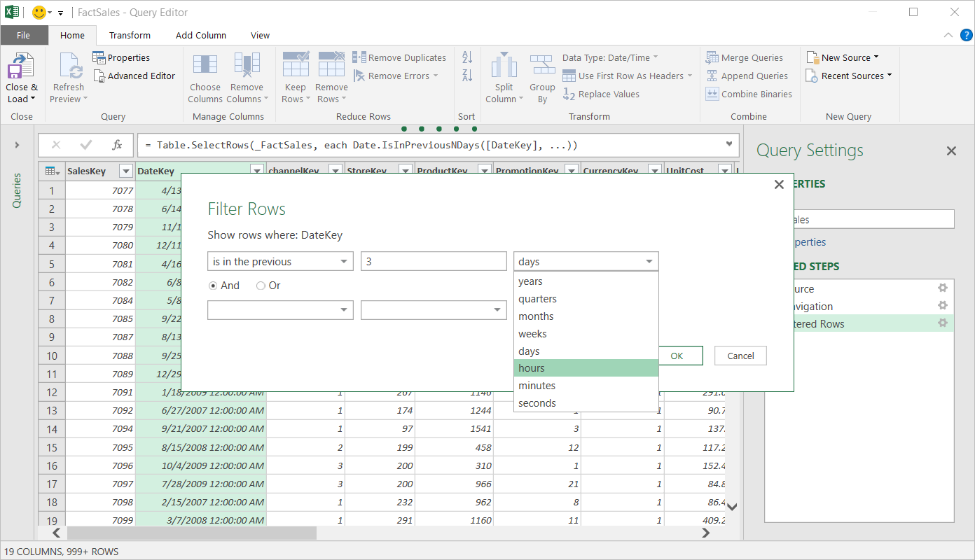Open the Advanced Editor

[134, 76]
